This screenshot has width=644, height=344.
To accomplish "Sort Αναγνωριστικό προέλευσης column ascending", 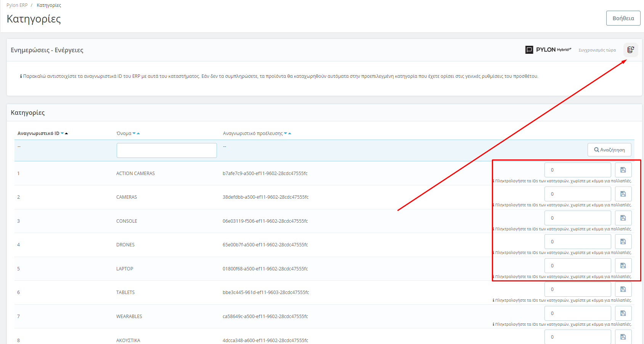I will [x=290, y=133].
